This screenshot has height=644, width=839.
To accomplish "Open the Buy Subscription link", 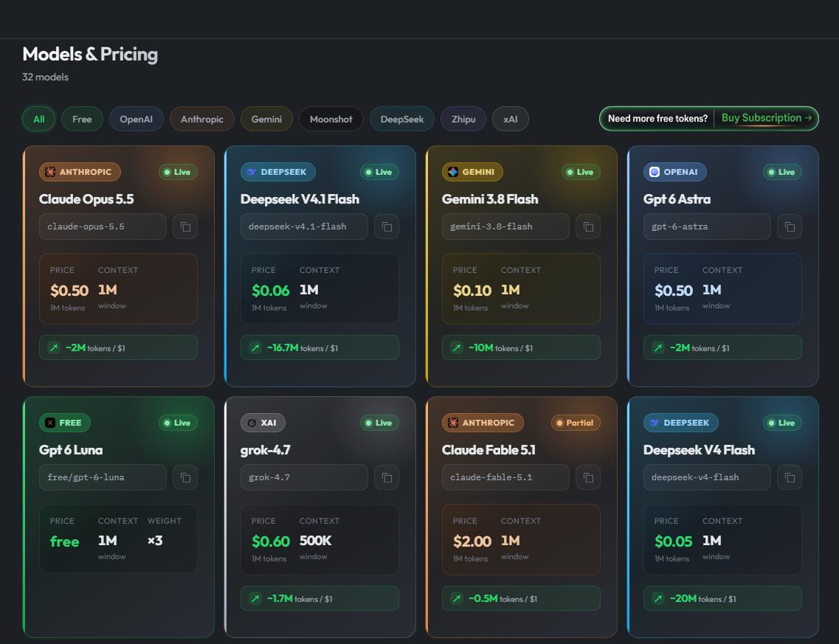I will (766, 118).
